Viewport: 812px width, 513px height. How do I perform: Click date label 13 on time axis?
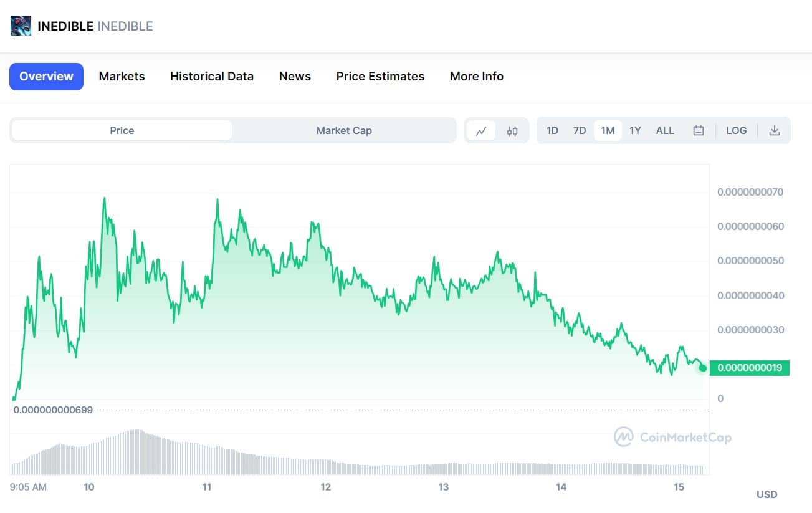click(x=443, y=487)
